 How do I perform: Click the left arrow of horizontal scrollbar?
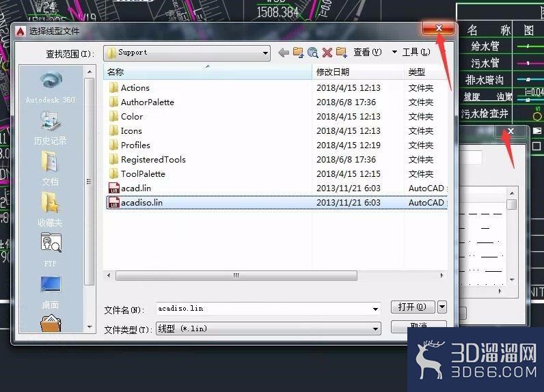coord(109,275)
